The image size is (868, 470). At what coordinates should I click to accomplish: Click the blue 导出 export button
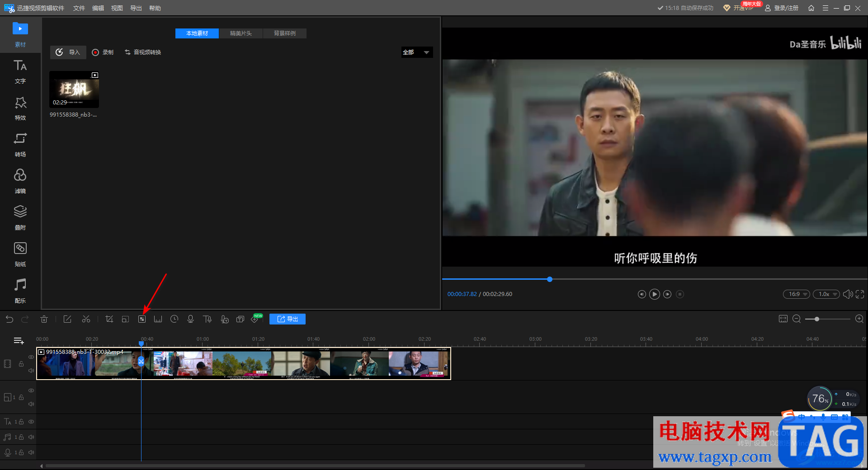click(x=288, y=319)
